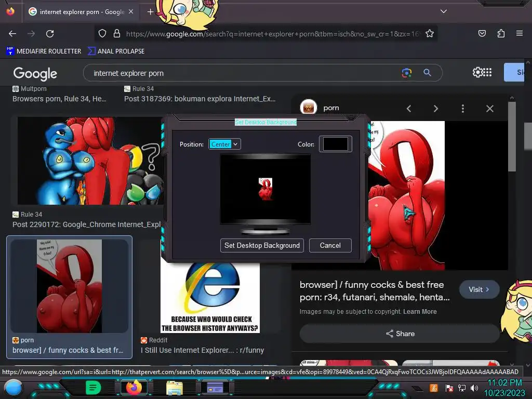Open the green notes app in taskbar
The image size is (532, 399).
coord(94,388)
